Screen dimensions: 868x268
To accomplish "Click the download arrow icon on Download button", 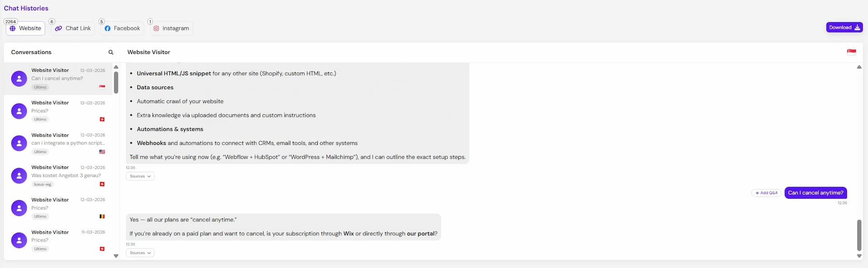I will [x=857, y=27].
